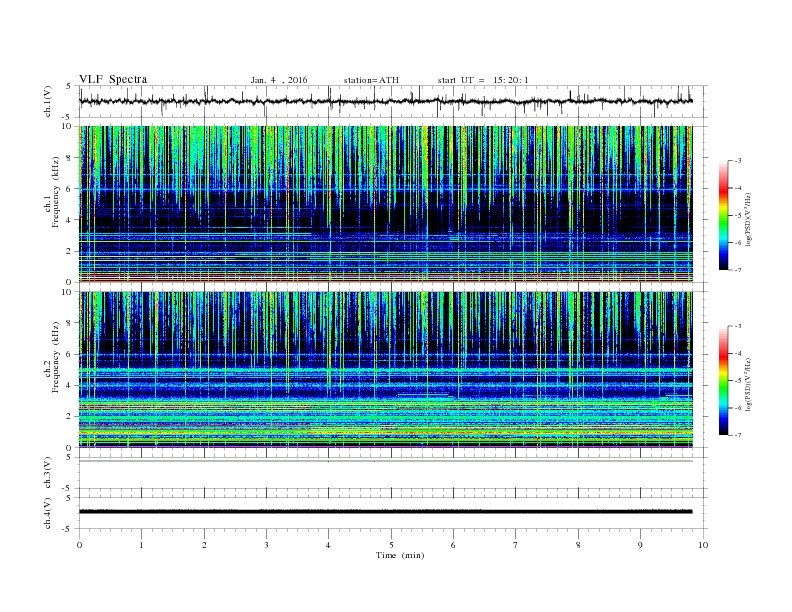Click the time axis tick label "5"
The image size is (792, 612).
coord(391,545)
